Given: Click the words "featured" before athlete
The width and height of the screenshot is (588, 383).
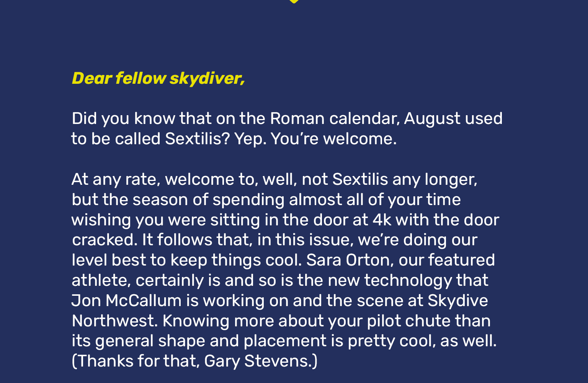Looking at the screenshot, I should [x=461, y=260].
